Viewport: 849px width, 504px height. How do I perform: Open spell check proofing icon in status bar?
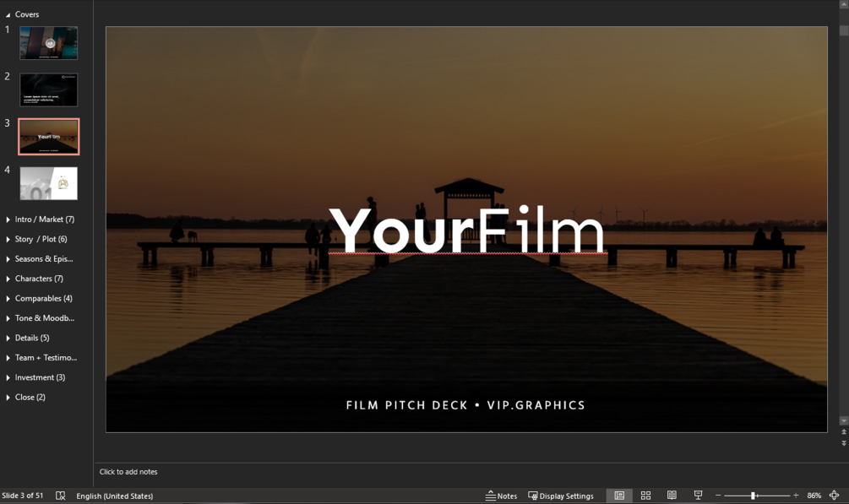[61, 496]
